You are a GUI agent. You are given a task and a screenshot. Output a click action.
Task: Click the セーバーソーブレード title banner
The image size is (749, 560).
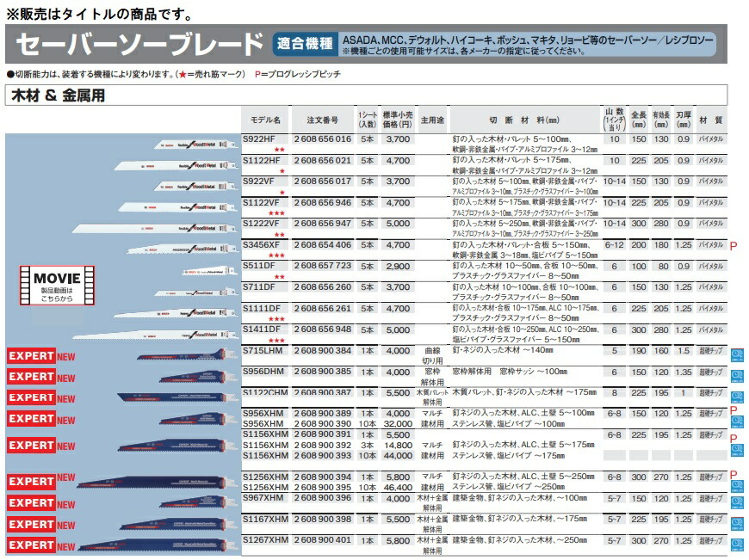139,44
